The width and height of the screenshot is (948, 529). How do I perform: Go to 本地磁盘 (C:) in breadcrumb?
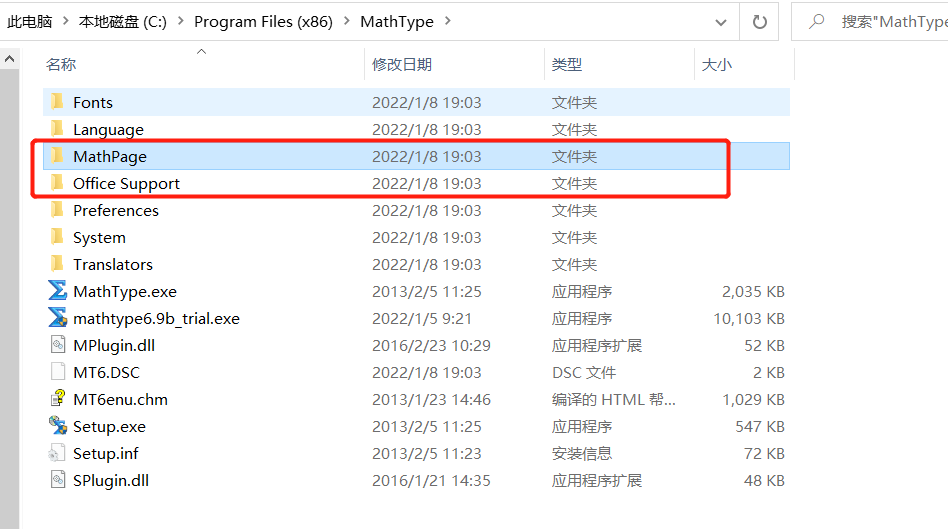123,22
